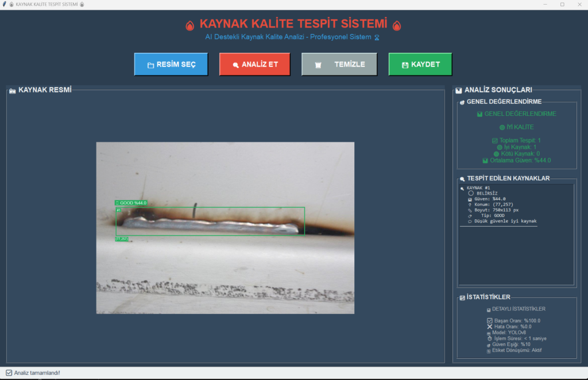Click the checkbox icon beside Analiz tamamlandı
Viewport: 588px width, 380px height.
point(9,373)
